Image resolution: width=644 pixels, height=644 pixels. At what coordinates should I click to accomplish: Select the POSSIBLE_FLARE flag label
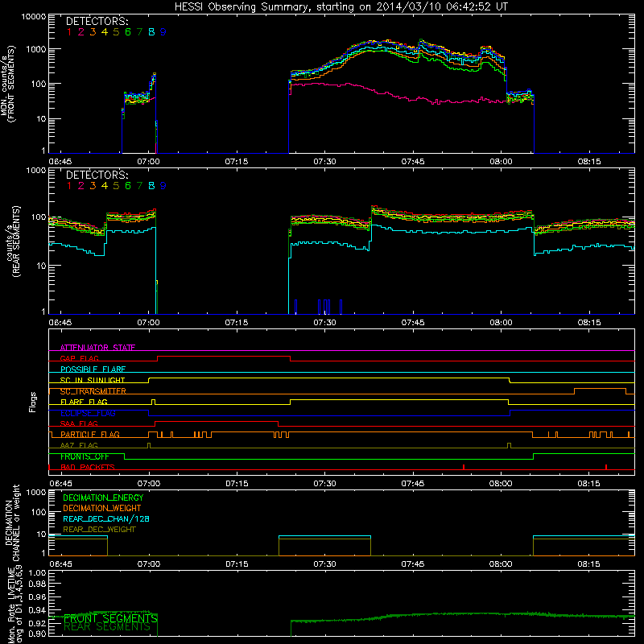(x=93, y=369)
